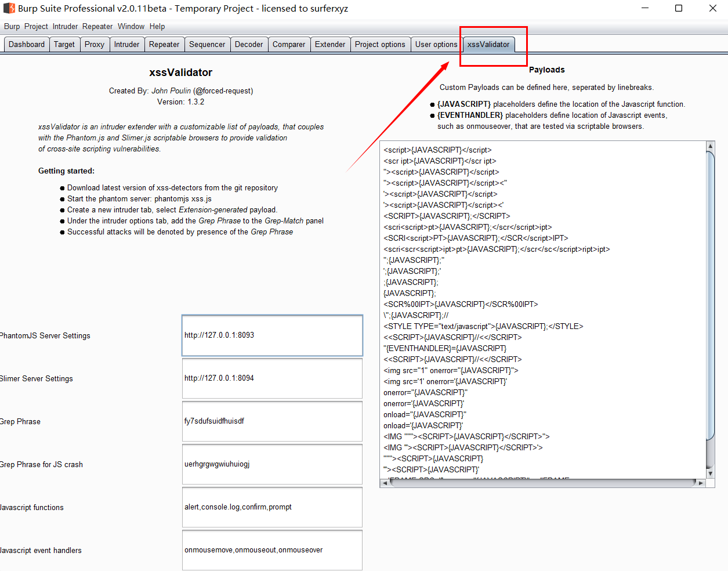This screenshot has width=728, height=571.
Task: Switch to the User options tab
Action: point(436,45)
